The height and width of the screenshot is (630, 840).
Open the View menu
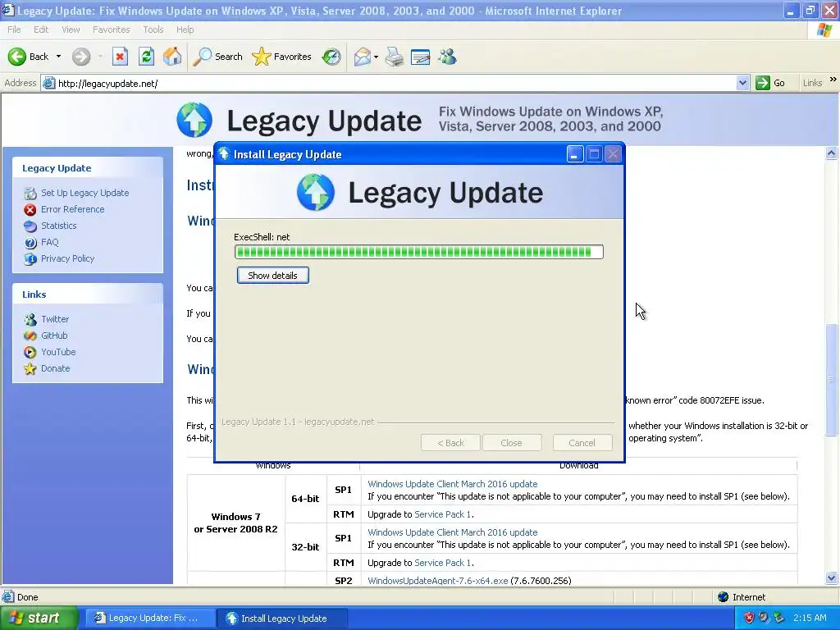[71, 30]
